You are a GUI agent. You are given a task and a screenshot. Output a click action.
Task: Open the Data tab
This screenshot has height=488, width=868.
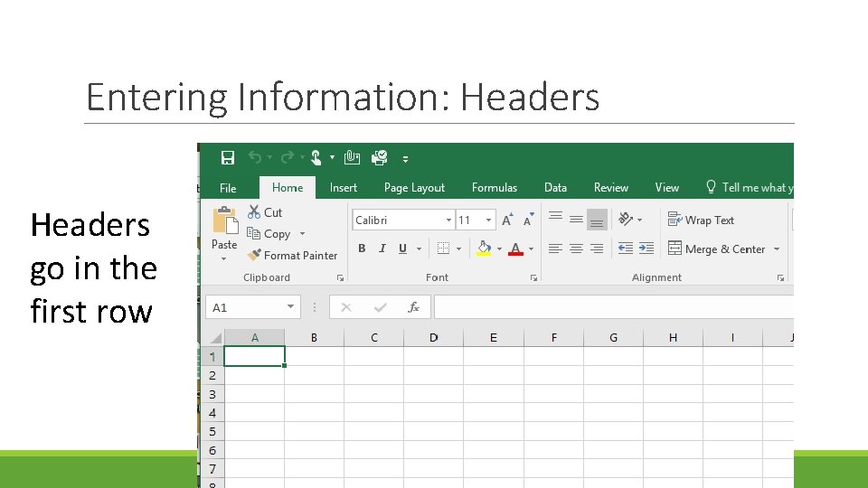point(555,188)
